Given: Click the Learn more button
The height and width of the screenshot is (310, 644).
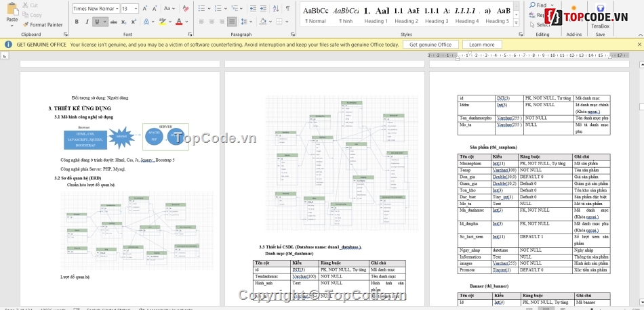Looking at the screenshot, I should click(x=481, y=45).
